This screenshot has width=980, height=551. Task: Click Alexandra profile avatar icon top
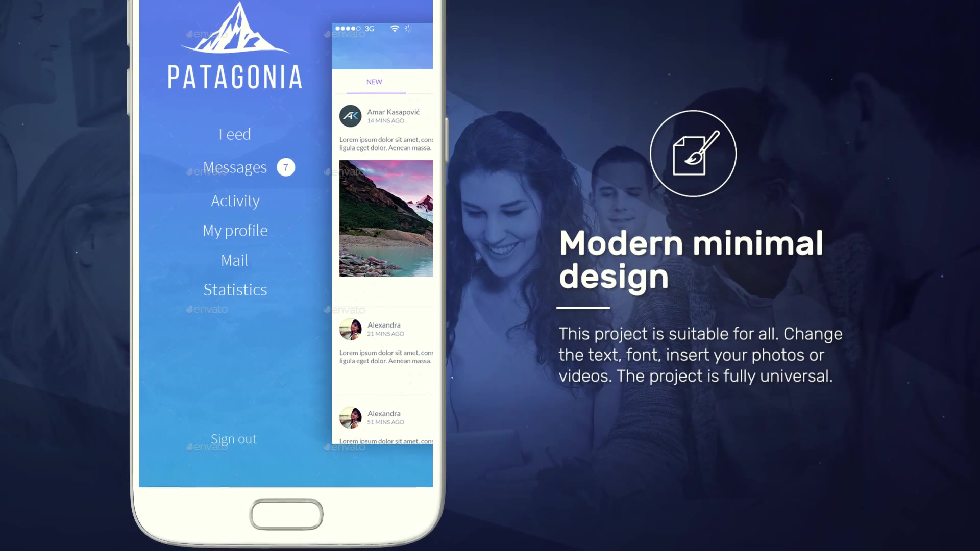(350, 329)
